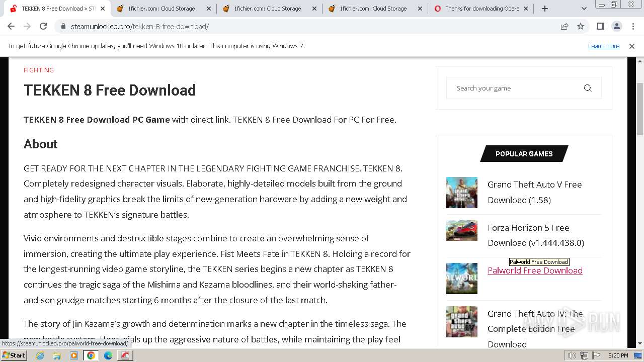Close the Thanks for downloading Opera tab
Screen dimensions: 644x362
click(526, 9)
